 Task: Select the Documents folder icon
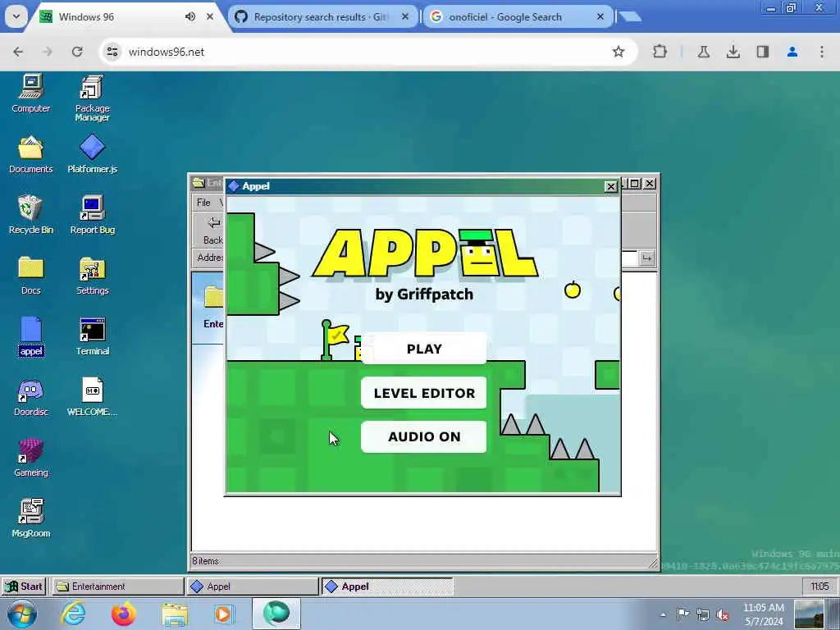(30, 155)
